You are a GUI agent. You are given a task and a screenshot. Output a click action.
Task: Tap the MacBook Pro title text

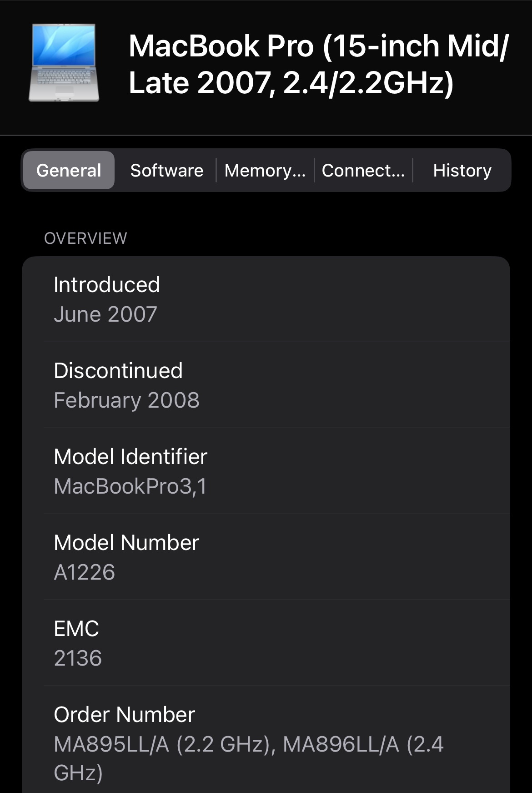318,65
